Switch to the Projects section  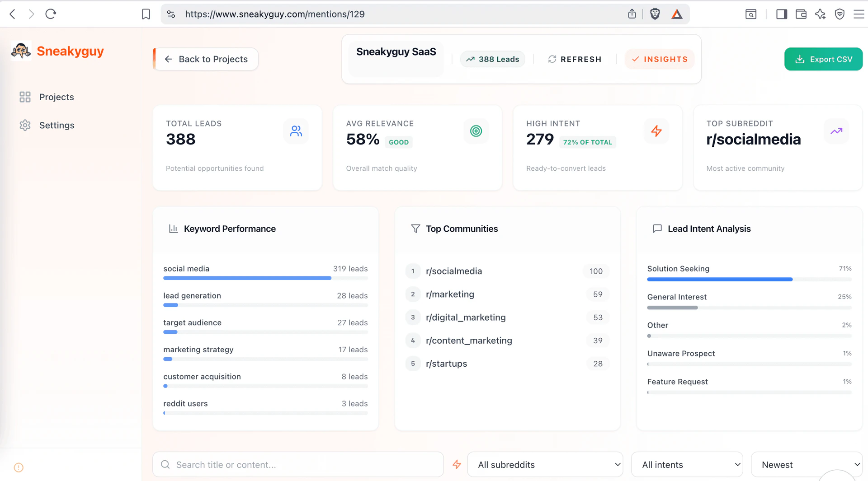tap(56, 97)
